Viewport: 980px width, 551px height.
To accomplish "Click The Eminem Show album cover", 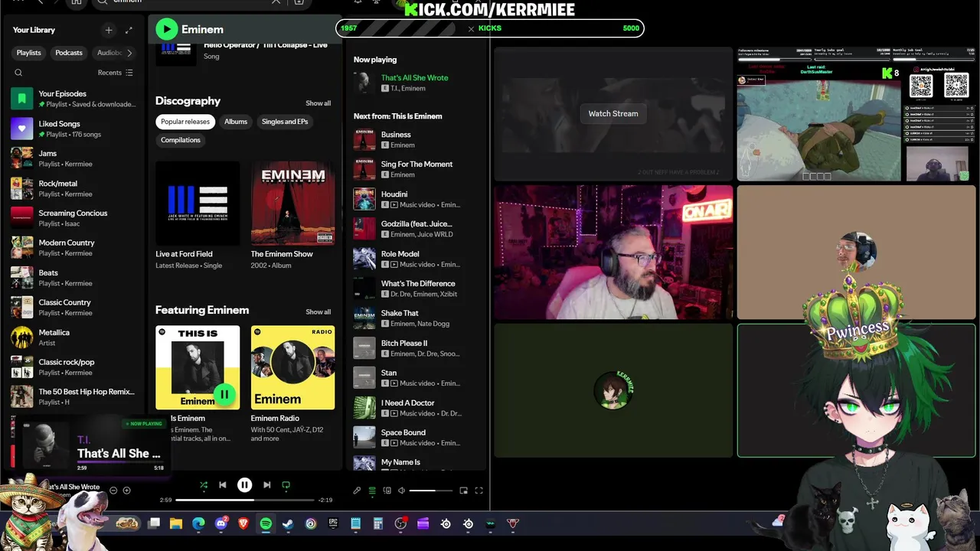I will click(292, 203).
